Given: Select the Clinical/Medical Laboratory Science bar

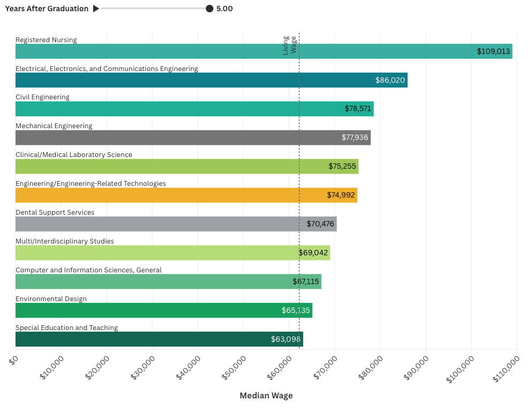Looking at the screenshot, I should tap(187, 167).
